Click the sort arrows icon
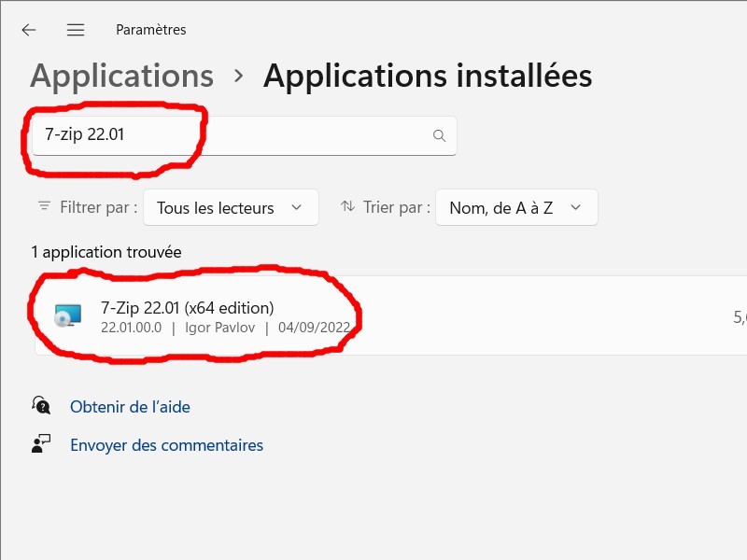This screenshot has height=560, width=747. pyautogui.click(x=347, y=206)
